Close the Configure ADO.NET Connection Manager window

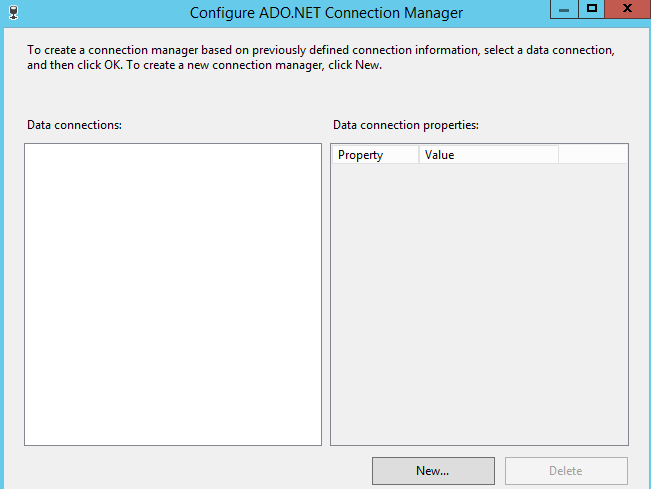626,9
